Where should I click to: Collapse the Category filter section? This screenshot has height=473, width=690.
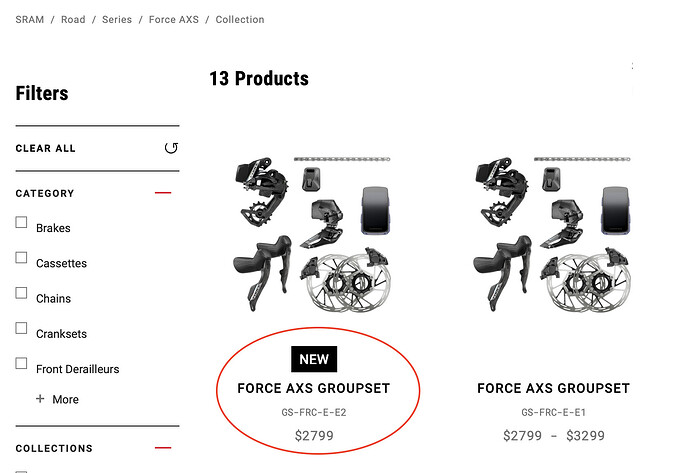coord(163,193)
